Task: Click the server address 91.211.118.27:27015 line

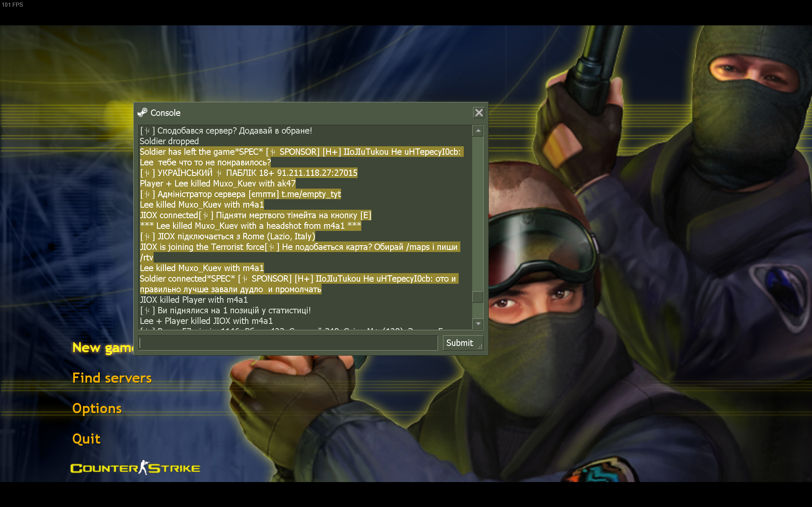Action: pos(249,173)
